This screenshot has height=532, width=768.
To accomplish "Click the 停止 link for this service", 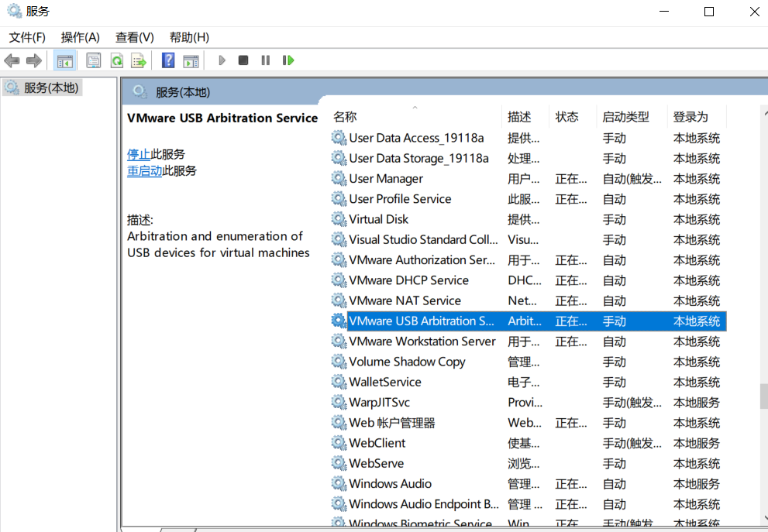I will pyautogui.click(x=139, y=154).
